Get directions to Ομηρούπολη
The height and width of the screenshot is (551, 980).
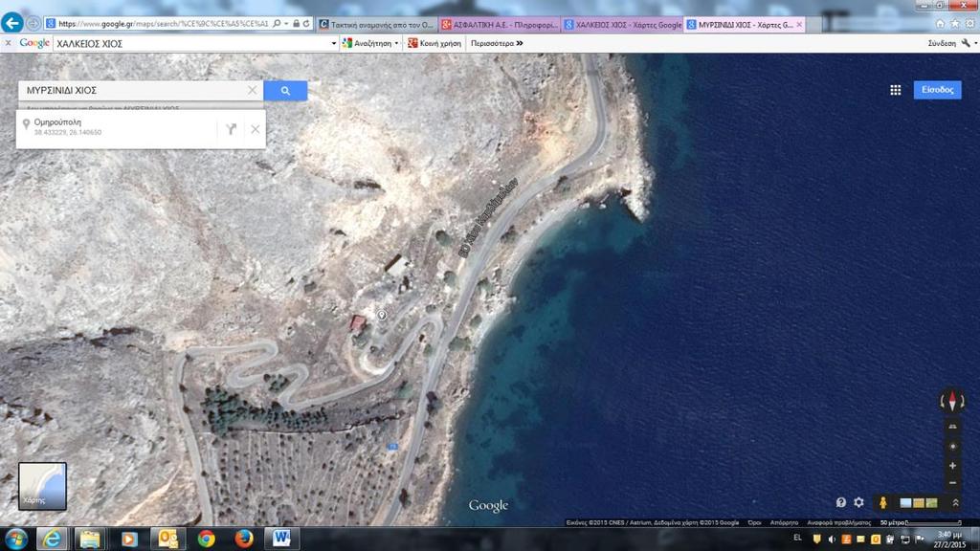232,129
